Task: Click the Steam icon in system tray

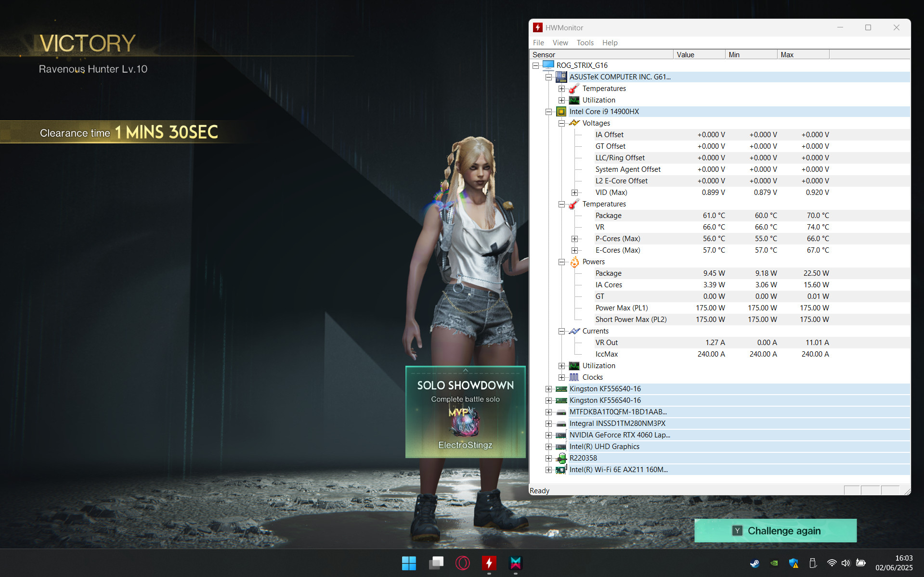Action: (x=755, y=563)
